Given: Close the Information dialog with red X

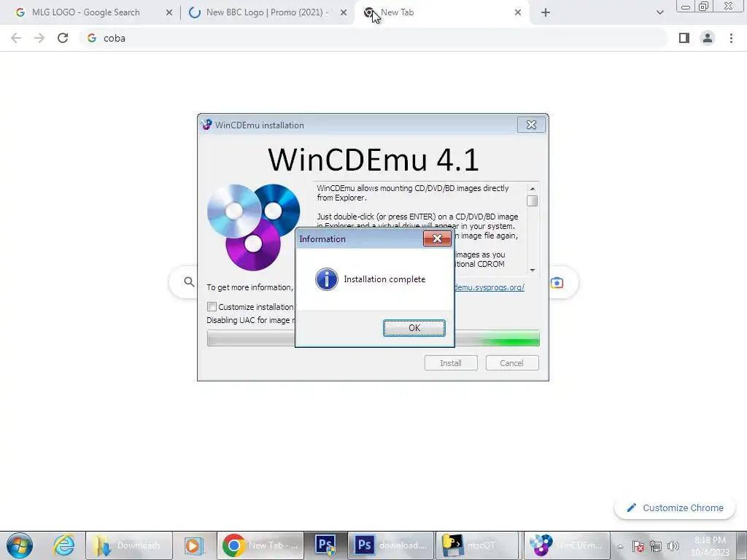Looking at the screenshot, I should [x=437, y=238].
